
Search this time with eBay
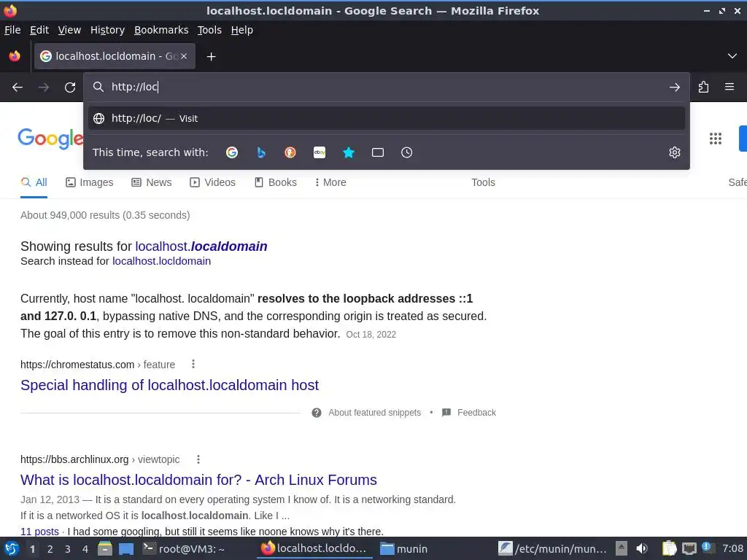[320, 152]
